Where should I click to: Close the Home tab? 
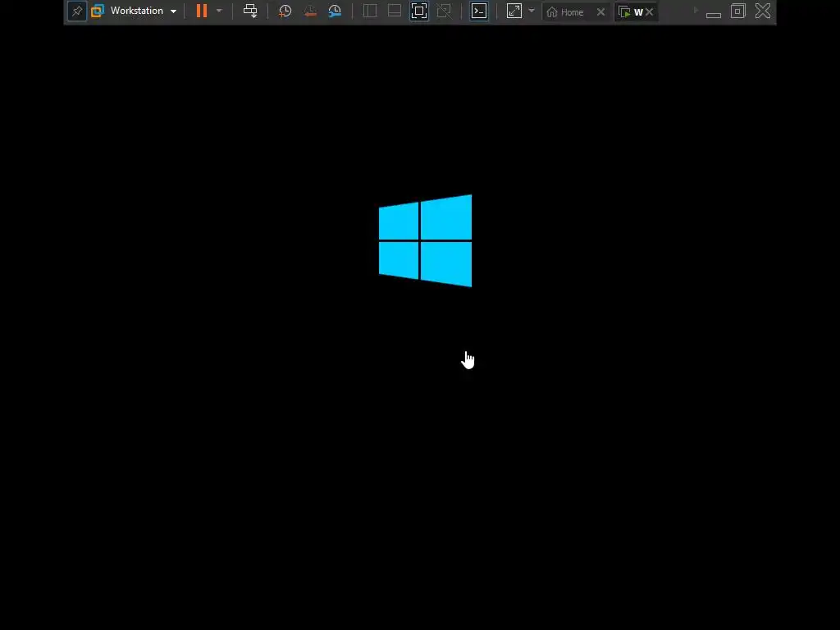click(600, 11)
